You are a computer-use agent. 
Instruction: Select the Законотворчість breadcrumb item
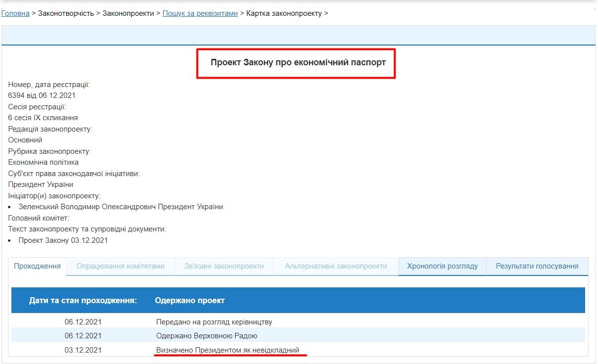pos(66,13)
